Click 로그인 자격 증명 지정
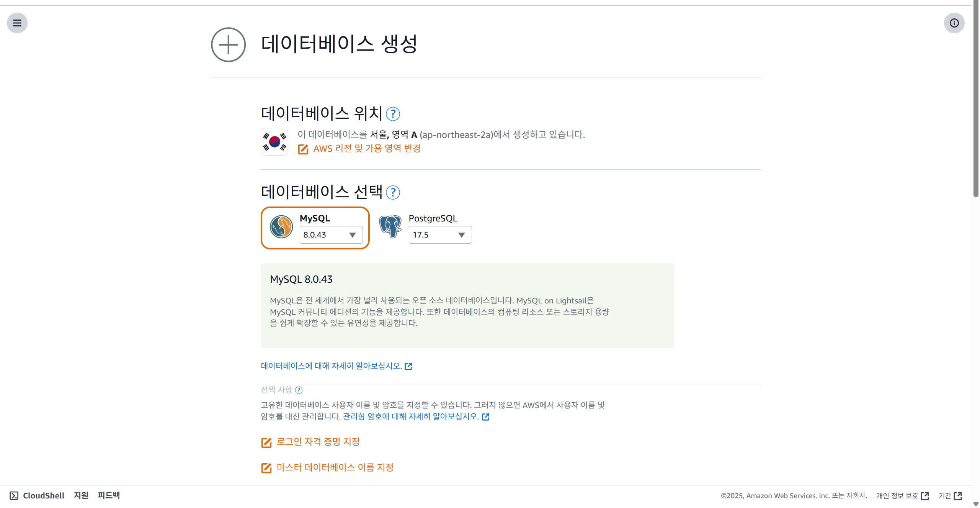The height and width of the screenshot is (508, 980). (318, 442)
